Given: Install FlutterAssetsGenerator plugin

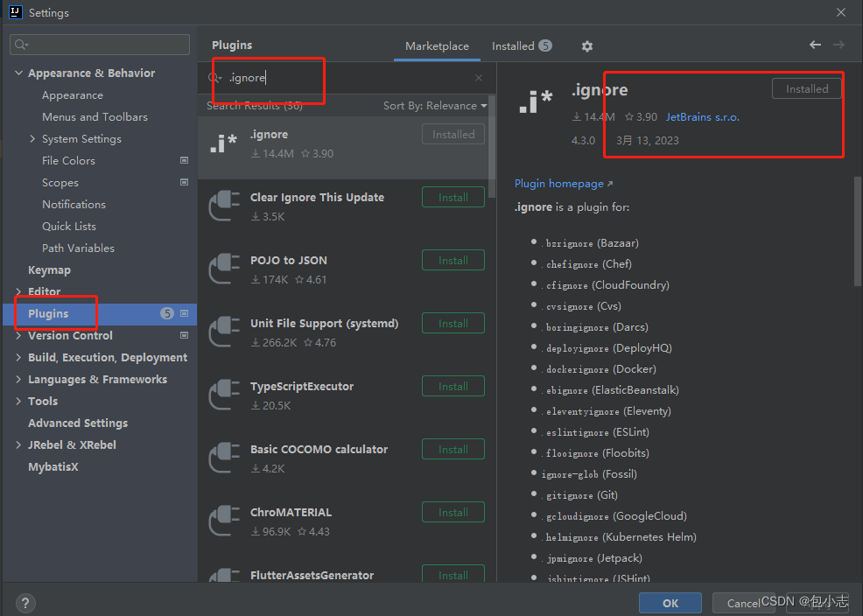Looking at the screenshot, I should [453, 574].
